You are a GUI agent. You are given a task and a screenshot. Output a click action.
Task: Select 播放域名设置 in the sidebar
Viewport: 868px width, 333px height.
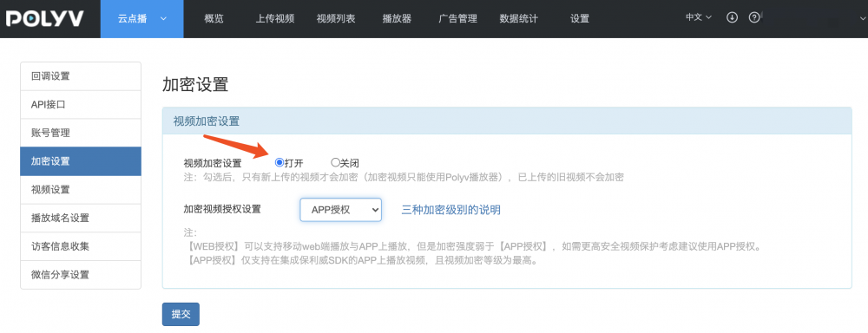click(81, 218)
